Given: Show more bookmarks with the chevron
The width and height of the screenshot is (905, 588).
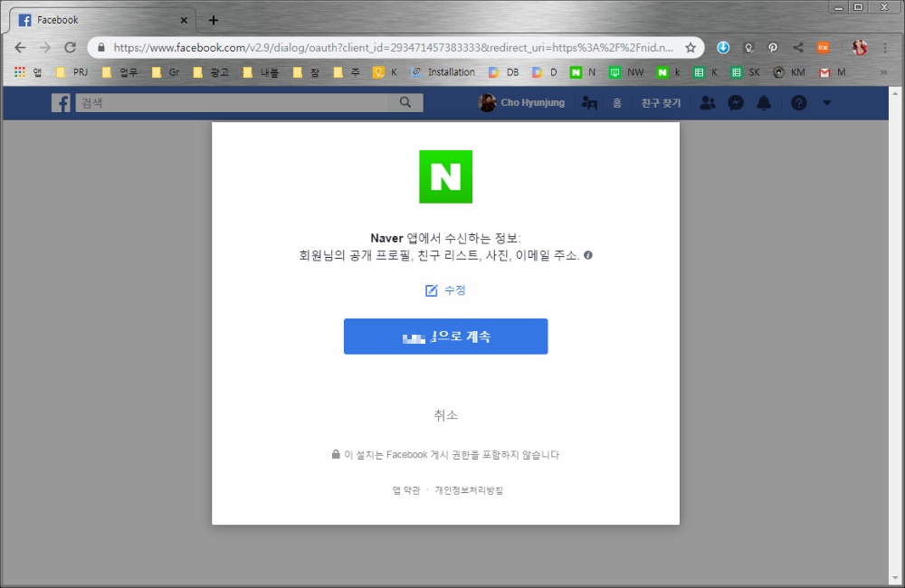Looking at the screenshot, I should click(x=883, y=72).
